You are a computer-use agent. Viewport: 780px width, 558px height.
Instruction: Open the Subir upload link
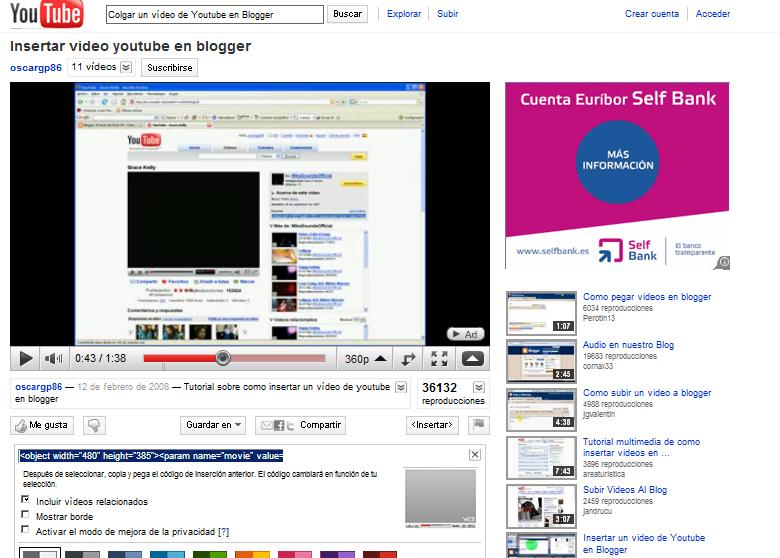click(447, 14)
